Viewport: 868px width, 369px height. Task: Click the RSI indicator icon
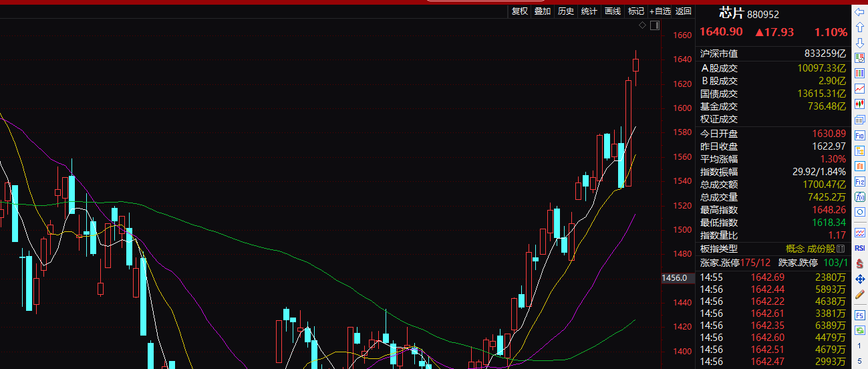860,247
